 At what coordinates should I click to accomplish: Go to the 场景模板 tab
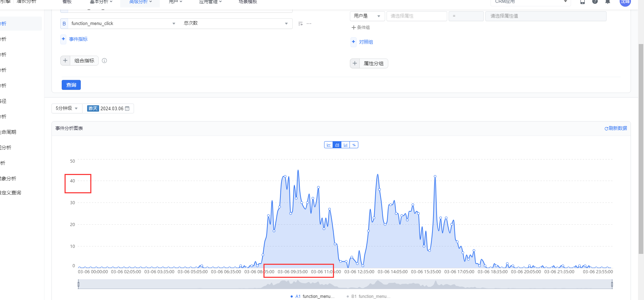point(248,2)
